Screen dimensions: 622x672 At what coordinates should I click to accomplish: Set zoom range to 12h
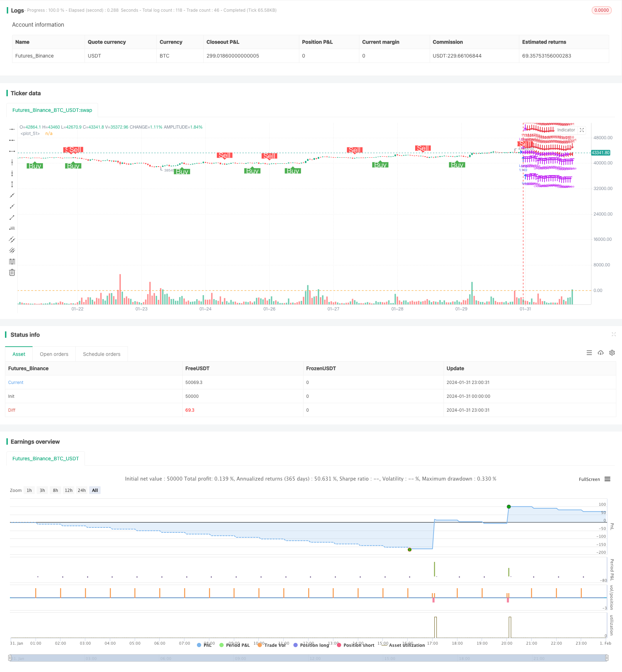(x=69, y=490)
